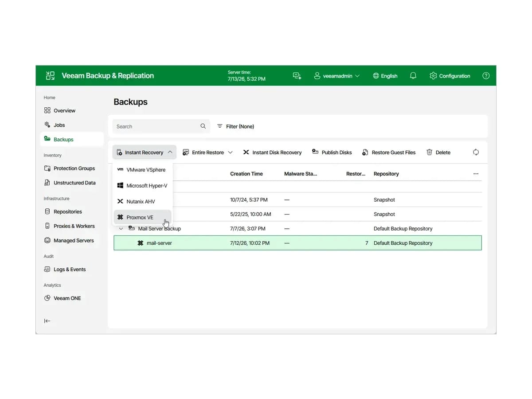Choose VMware vSphere from Instant Recovery menu
This screenshot has height=399, width=532.
click(142, 170)
